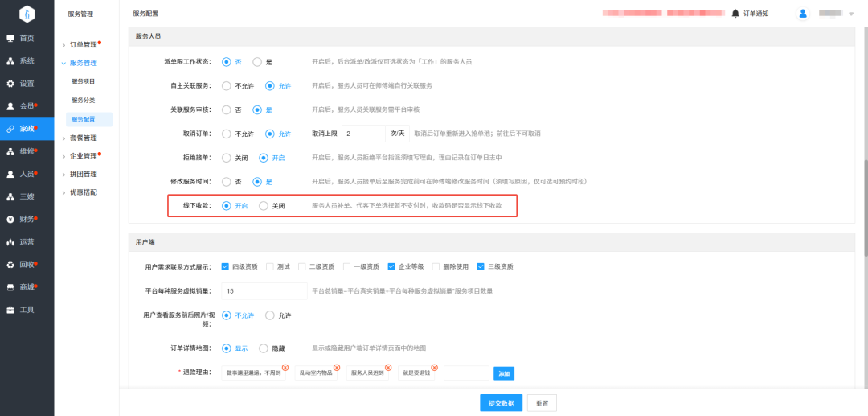This screenshot has width=868, height=416.
Task: Open the 服务分类 submenu item
Action: 83,101
